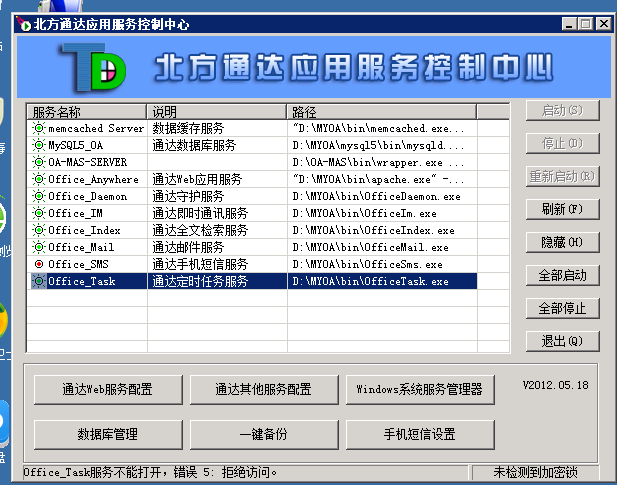Viewport: 617px width, 485px height.
Task: Select Office_SMS service name
Action: tap(78, 264)
